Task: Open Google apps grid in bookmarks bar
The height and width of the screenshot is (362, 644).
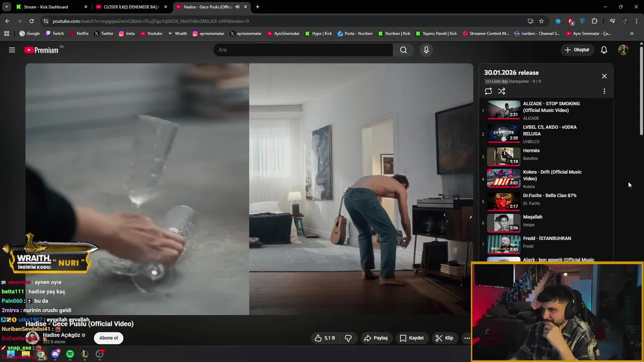Action: coord(7,34)
